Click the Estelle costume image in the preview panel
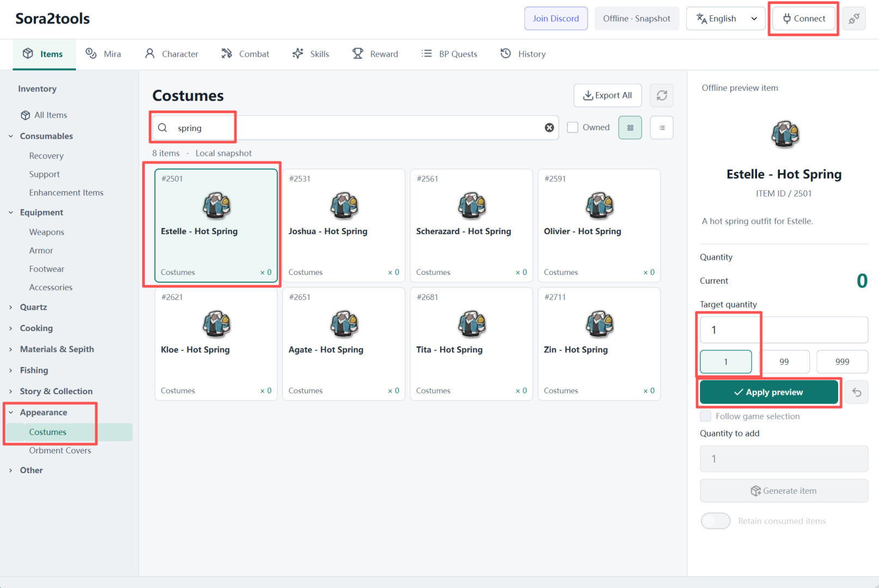 [785, 134]
